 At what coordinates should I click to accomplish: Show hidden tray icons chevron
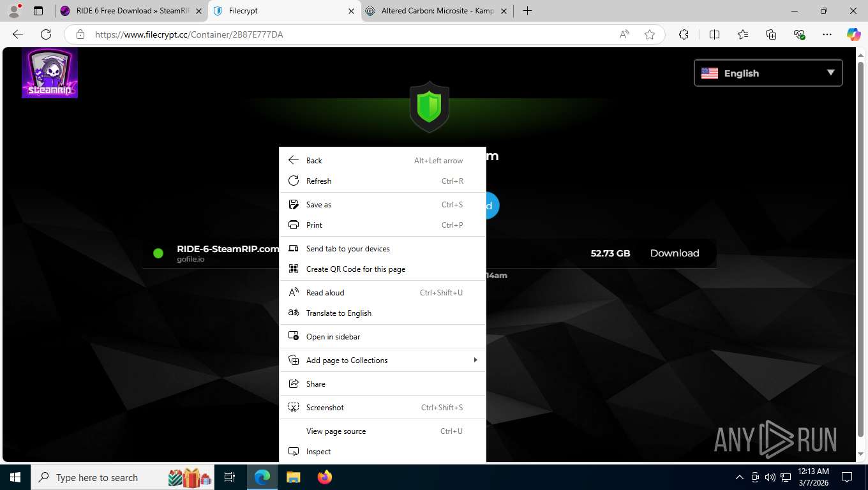740,477
